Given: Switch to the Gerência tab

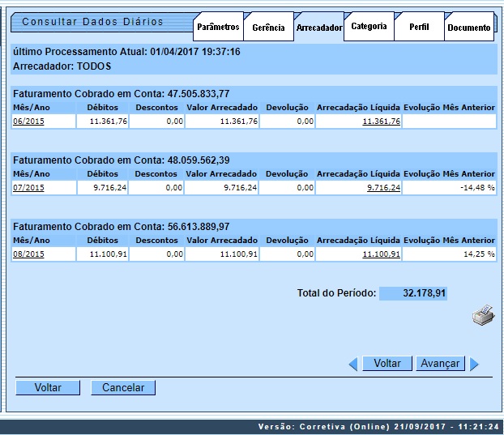Looking at the screenshot, I should [x=268, y=28].
